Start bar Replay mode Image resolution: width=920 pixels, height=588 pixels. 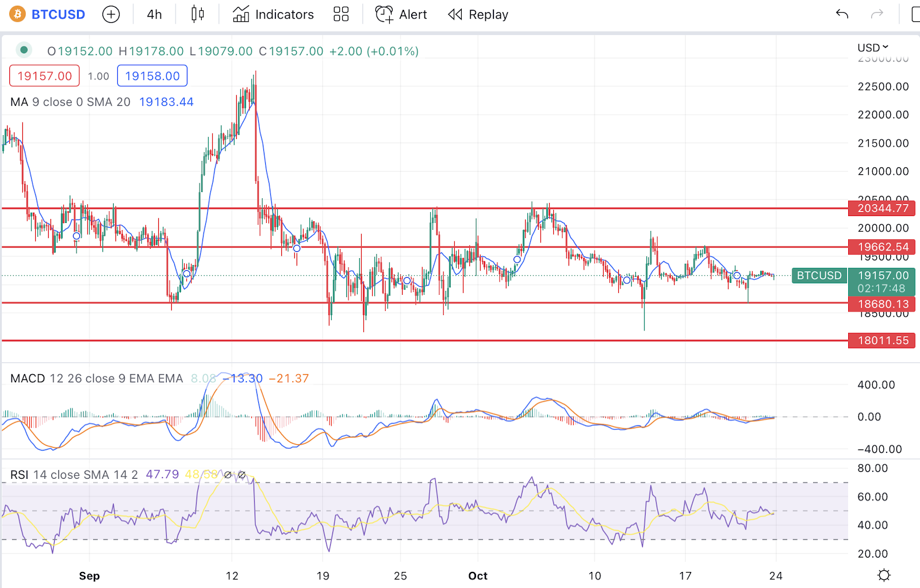pos(478,14)
